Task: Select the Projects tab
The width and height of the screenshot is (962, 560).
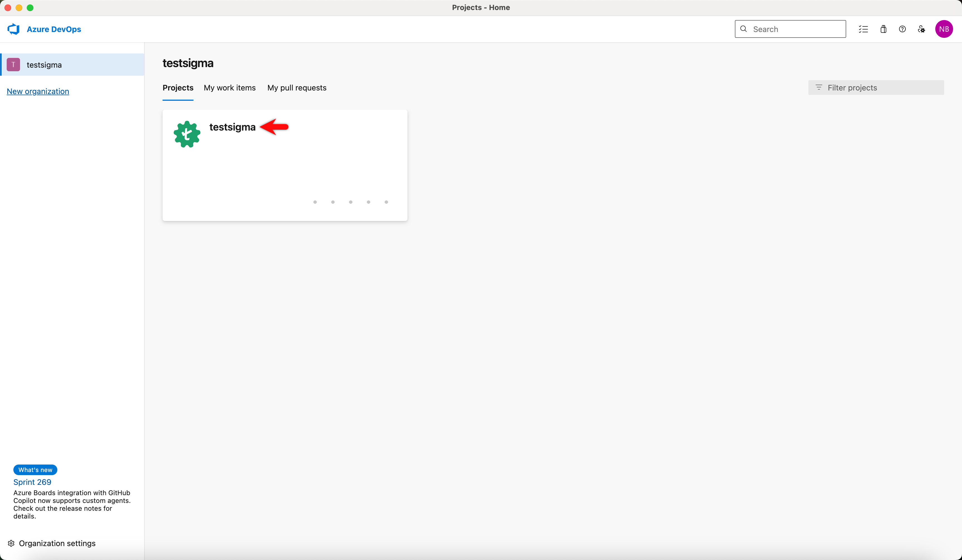Action: point(178,87)
